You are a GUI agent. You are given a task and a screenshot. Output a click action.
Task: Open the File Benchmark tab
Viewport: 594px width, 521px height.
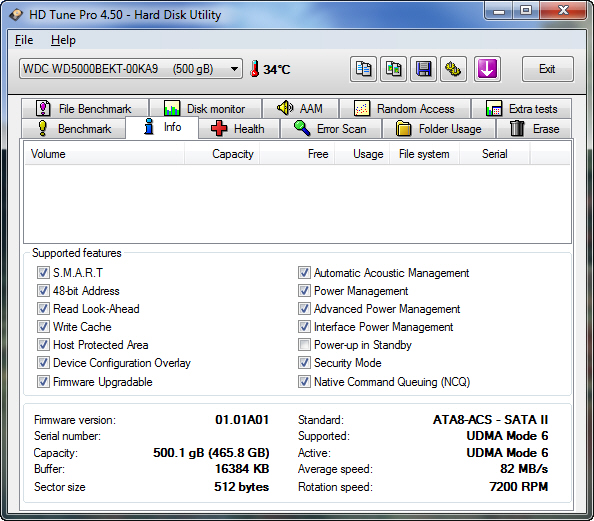coord(85,109)
